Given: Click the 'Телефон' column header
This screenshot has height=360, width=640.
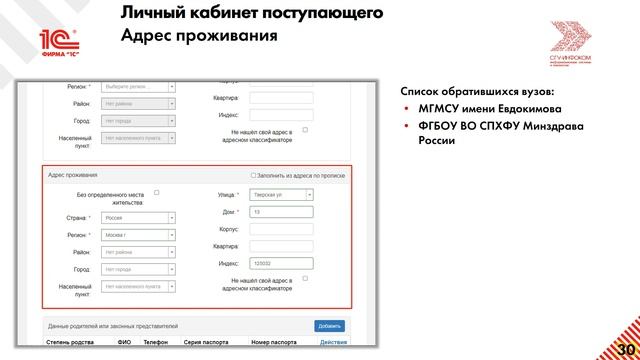Looking at the screenshot, I should tap(156, 342).
